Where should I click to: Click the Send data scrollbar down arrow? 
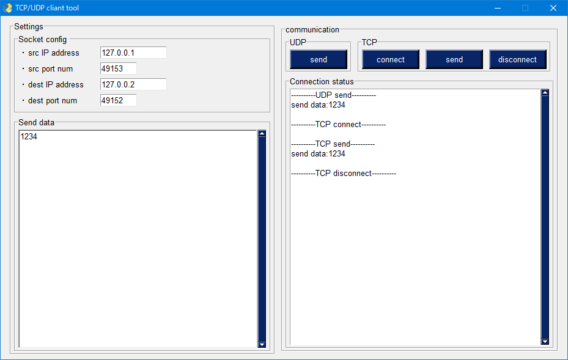[262, 344]
